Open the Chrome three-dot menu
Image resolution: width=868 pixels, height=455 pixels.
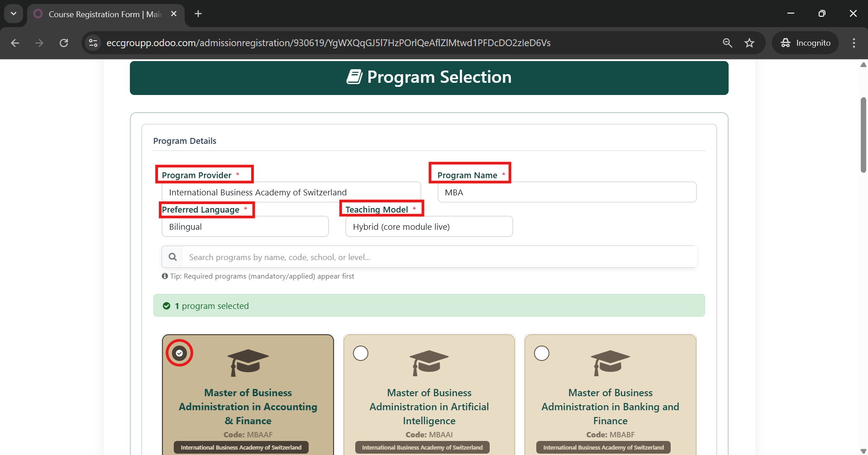click(x=854, y=43)
